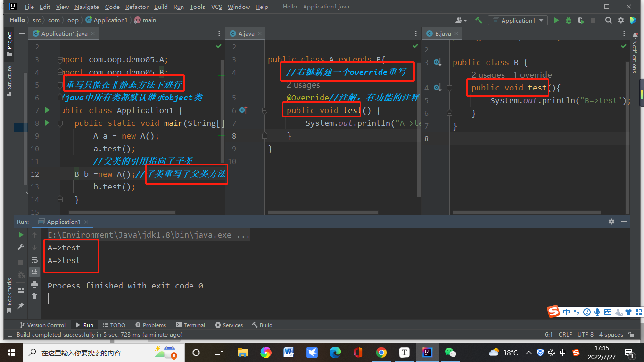The height and width of the screenshot is (362, 644).
Task: Open the user account dropdown
Action: click(461, 20)
